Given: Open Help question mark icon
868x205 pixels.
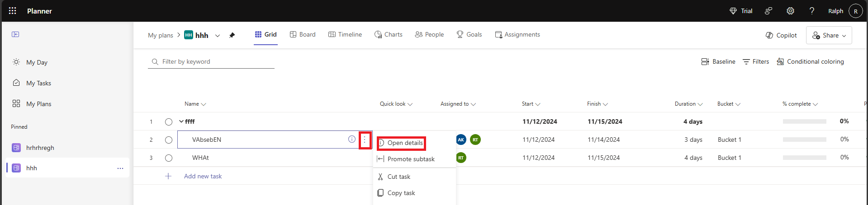Looking at the screenshot, I should (x=812, y=11).
